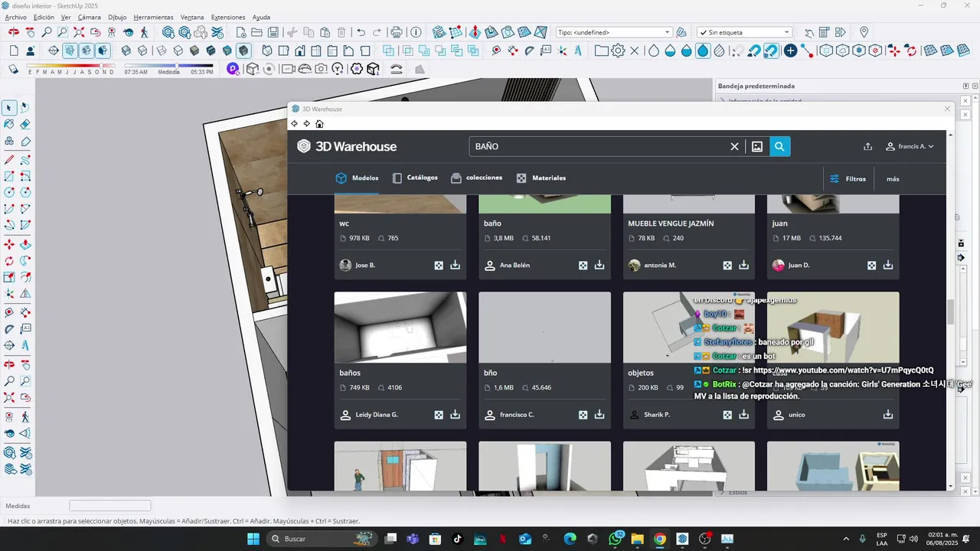Click the Add Location pin icon
980x551 pixels.
tap(864, 32)
